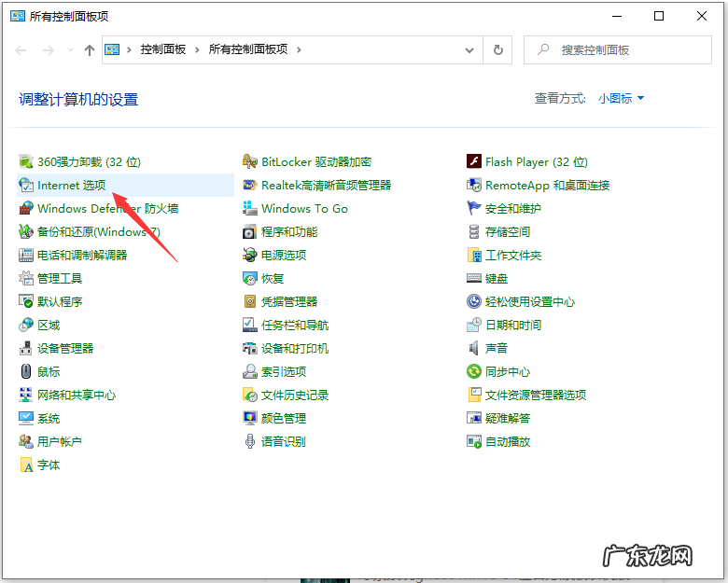Open the 疑难解答 link text
The width and height of the screenshot is (728, 583).
coord(508,418)
